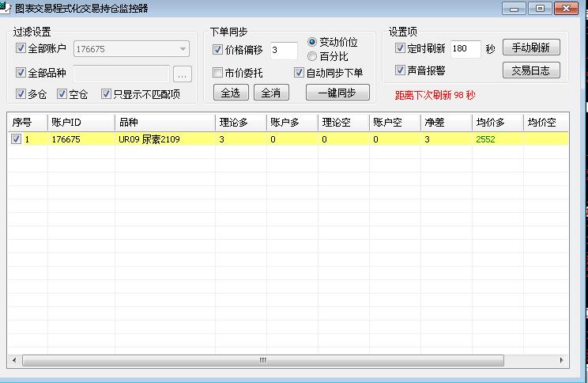This screenshot has width=588, height=383.
Task: Sort by the 品种 column header
Action: (165, 123)
